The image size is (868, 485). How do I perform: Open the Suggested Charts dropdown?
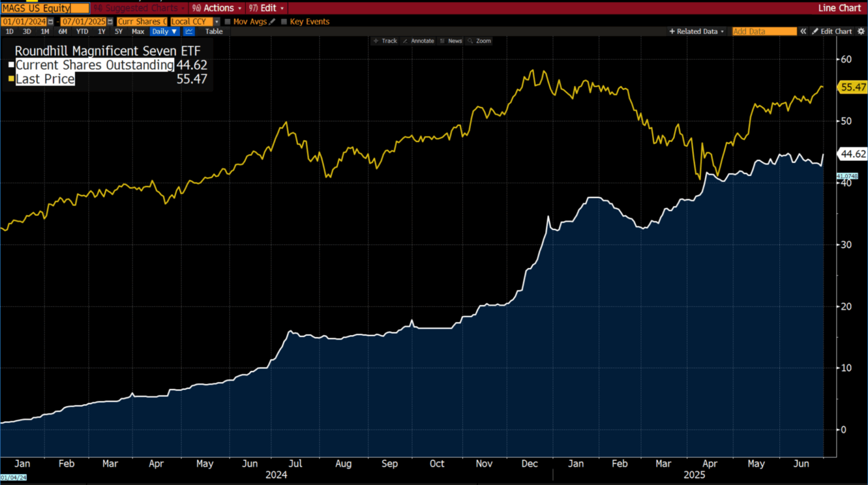(139, 8)
